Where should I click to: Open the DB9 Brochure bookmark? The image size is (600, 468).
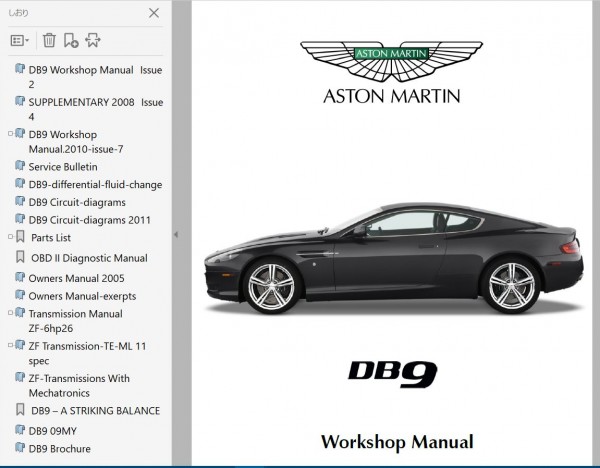[59, 448]
